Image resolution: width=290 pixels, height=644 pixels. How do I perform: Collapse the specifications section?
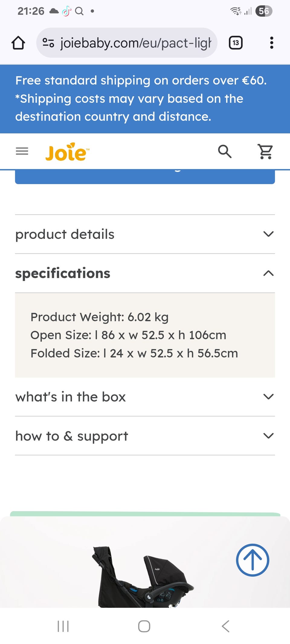(145, 273)
